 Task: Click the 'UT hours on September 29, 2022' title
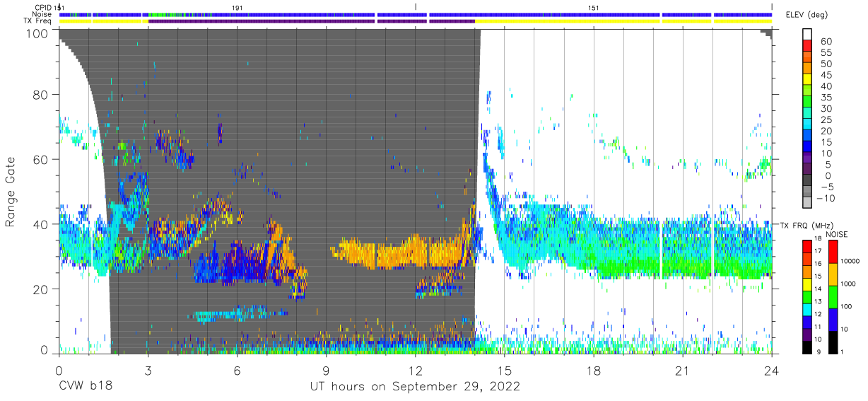[x=415, y=387]
